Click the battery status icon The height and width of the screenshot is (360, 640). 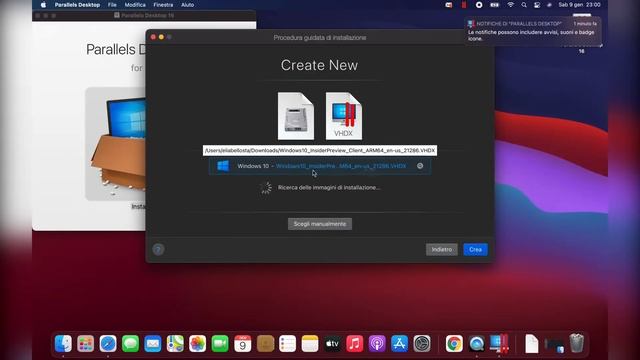494,5
